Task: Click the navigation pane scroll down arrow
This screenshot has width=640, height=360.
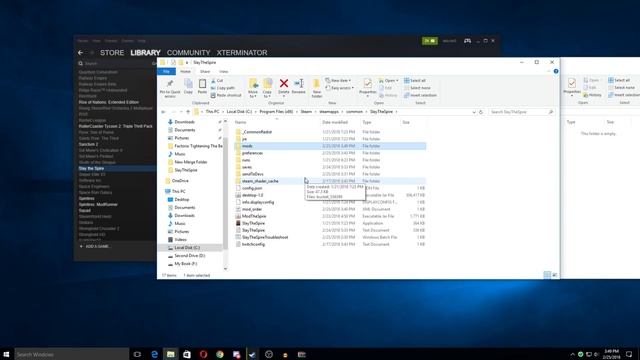Action: point(225,269)
